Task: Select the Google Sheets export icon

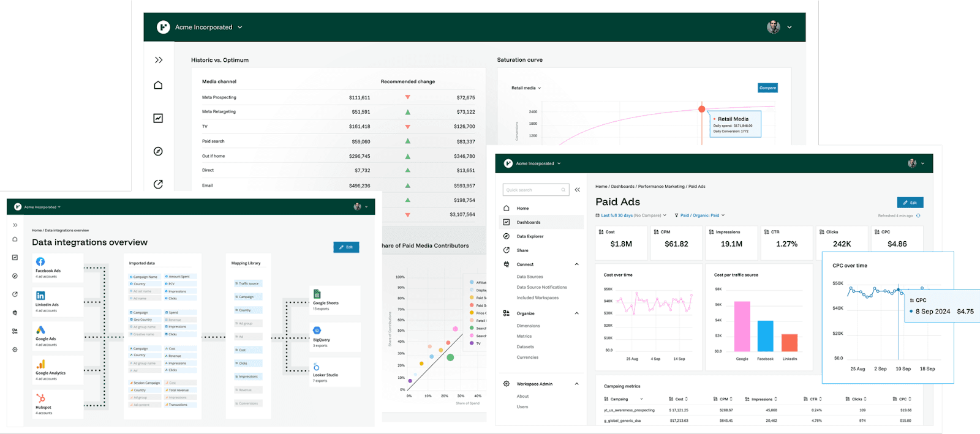Action: pos(317,294)
